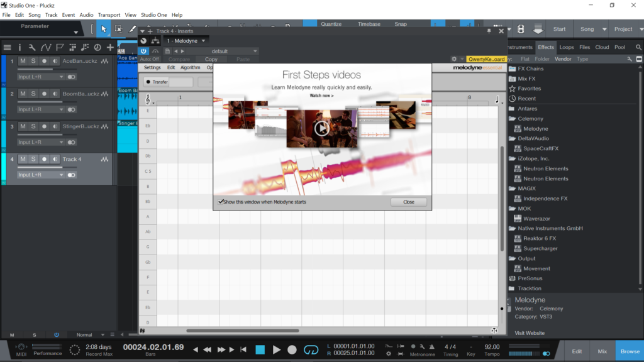Click the Fast Forward transport button
The image size is (644, 362).
click(x=221, y=349)
